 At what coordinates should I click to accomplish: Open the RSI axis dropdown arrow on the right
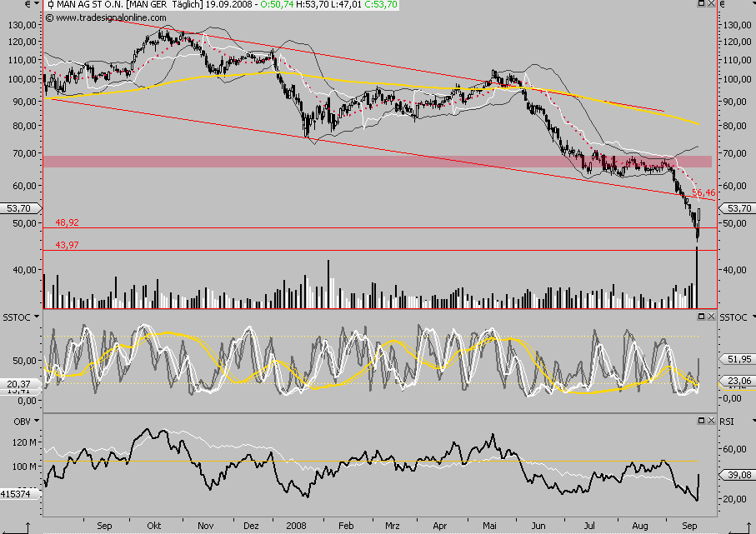coord(753,421)
